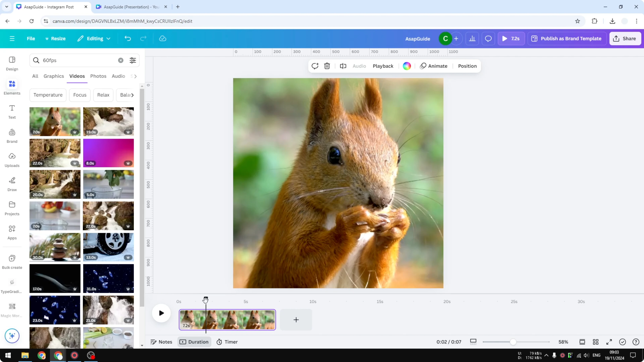This screenshot has width=644, height=362.
Task: Toggle the Notes panel
Action: tap(161, 342)
